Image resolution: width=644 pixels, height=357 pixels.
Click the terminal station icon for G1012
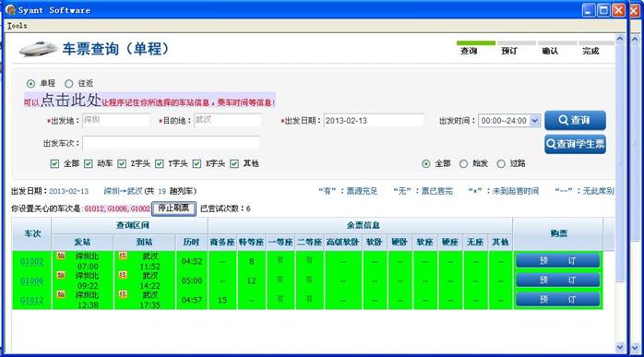coord(123,294)
